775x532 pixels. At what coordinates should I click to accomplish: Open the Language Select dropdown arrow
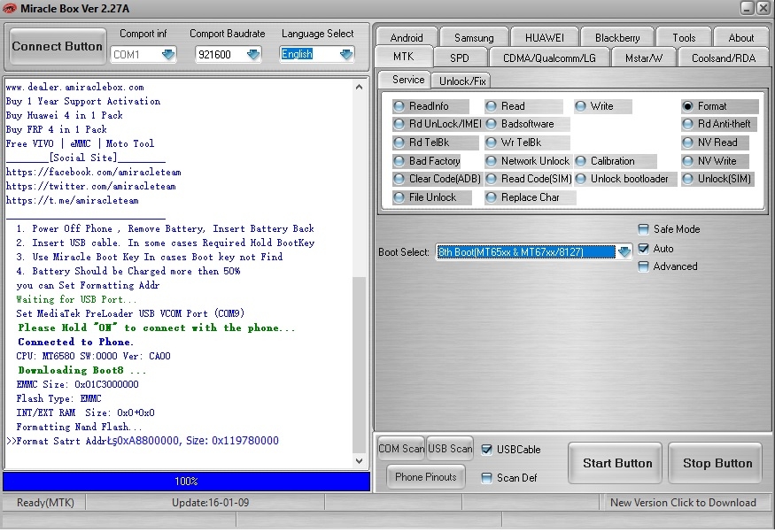click(346, 54)
